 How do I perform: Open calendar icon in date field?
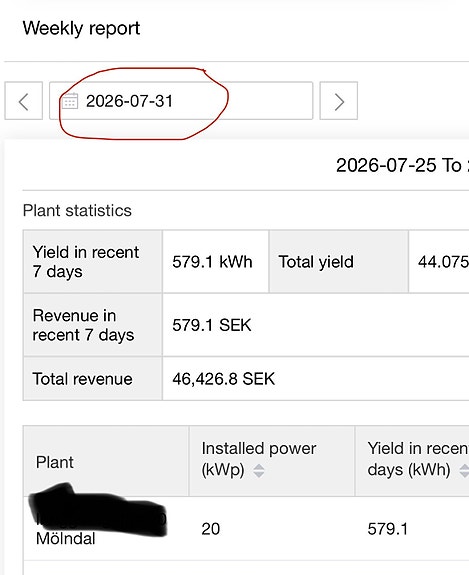[x=70, y=101]
